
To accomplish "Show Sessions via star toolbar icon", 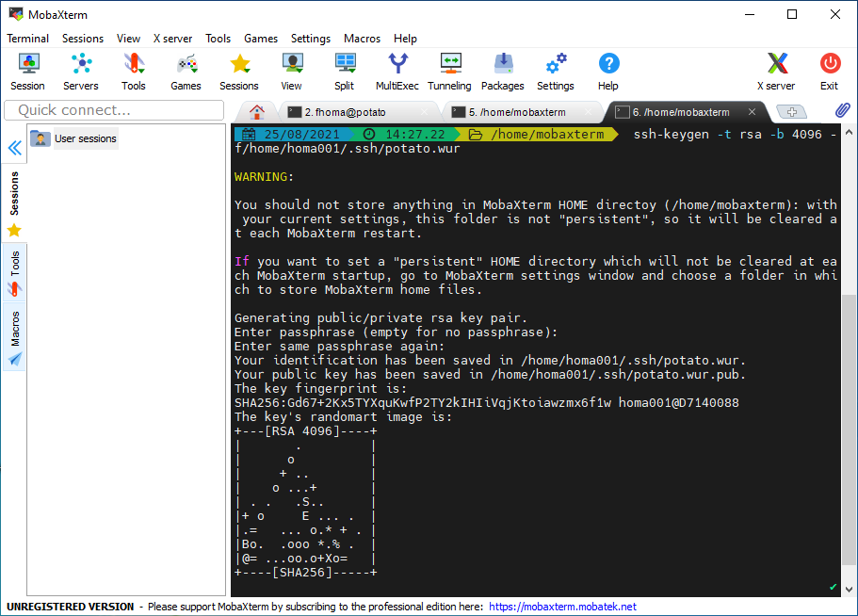I will [x=239, y=72].
